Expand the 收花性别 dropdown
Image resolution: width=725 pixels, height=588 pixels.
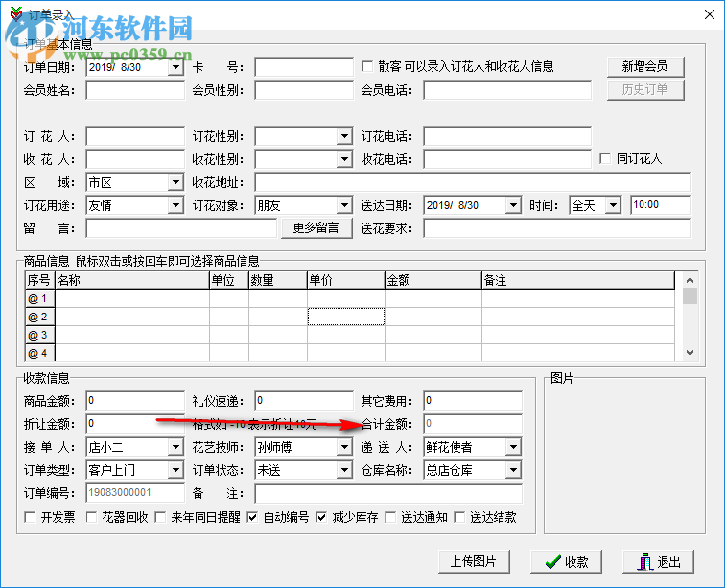click(x=344, y=159)
